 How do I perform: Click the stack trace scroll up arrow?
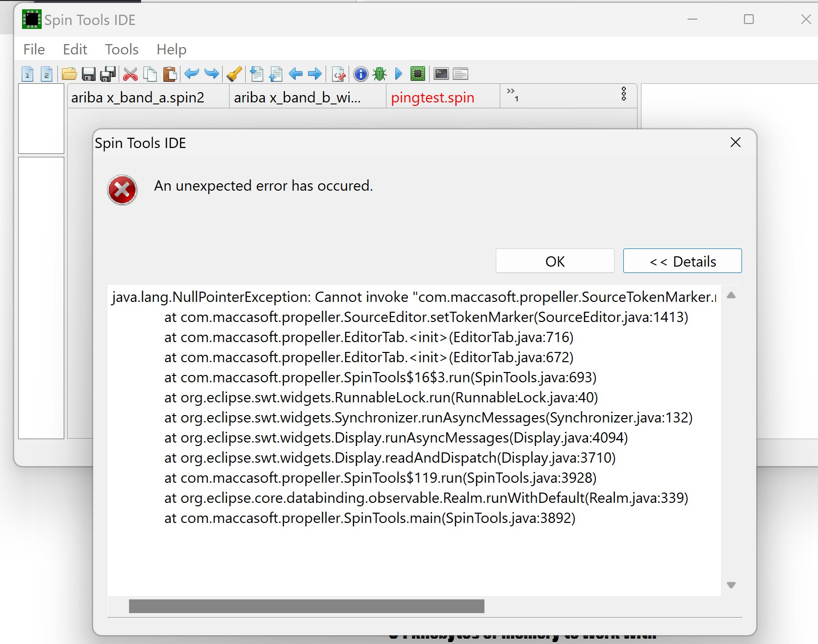731,295
